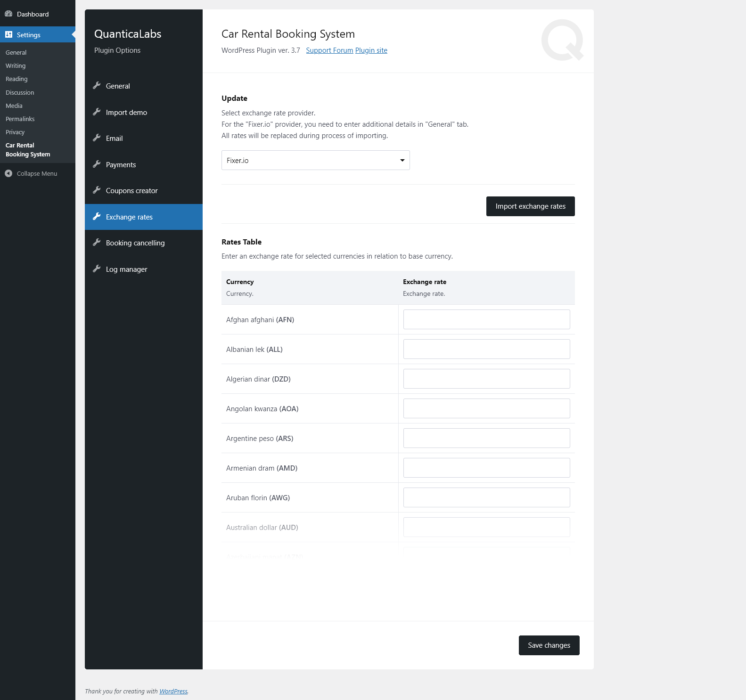Open the Support Forum link
Image resolution: width=746 pixels, height=700 pixels.
[x=329, y=50]
